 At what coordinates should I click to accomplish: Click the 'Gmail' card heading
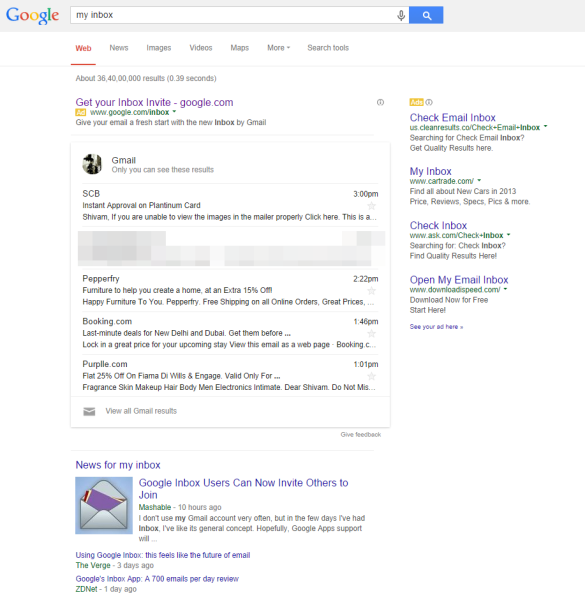click(124, 160)
